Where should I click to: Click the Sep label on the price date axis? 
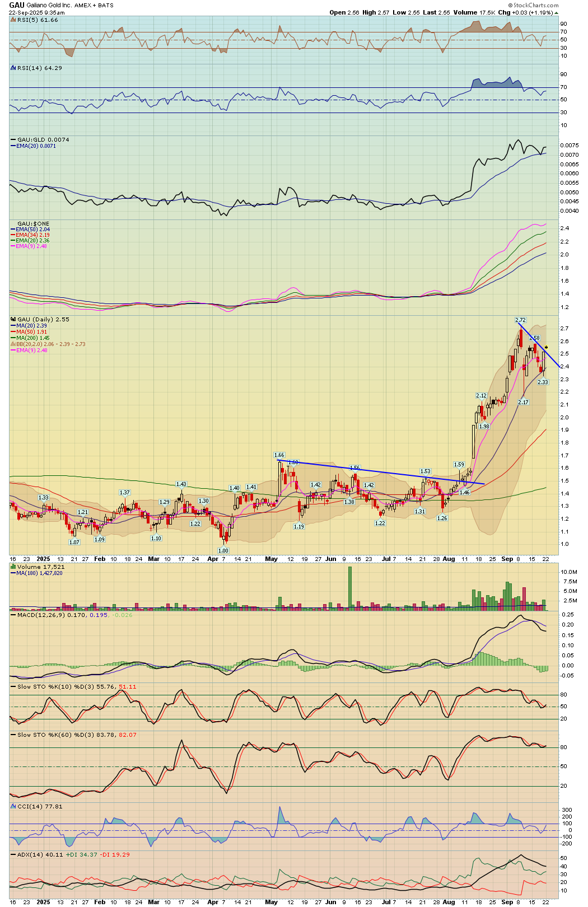[x=507, y=559]
